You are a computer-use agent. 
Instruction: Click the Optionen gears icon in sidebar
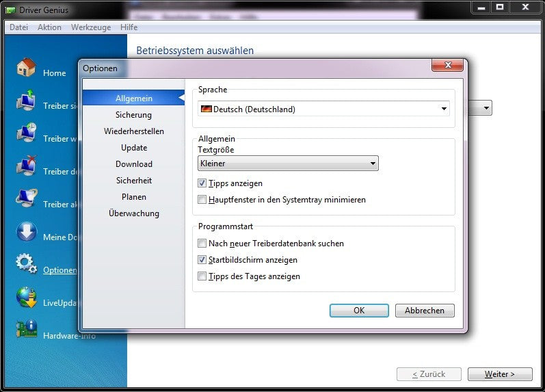[27, 264]
